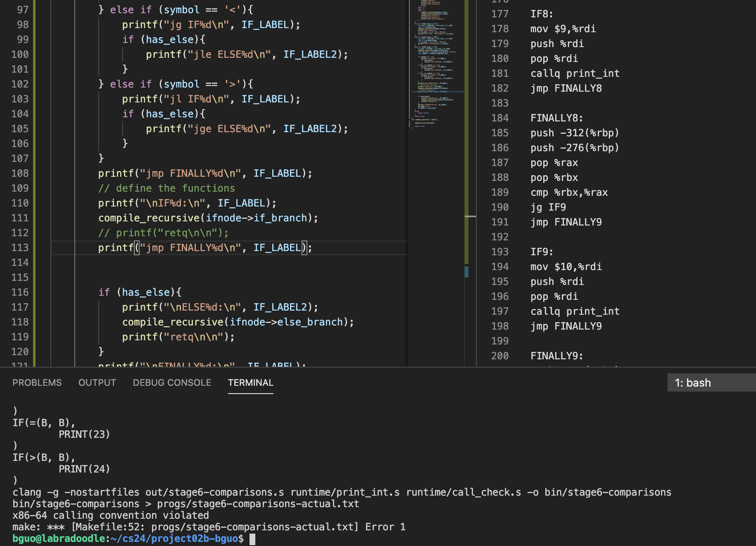This screenshot has width=756, height=546.
Task: Place cursor at the bash terminal prompt
Action: tap(252, 539)
